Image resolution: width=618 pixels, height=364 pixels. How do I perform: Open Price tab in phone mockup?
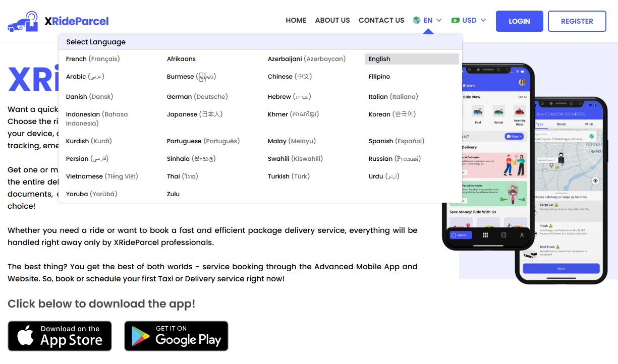click(589, 124)
